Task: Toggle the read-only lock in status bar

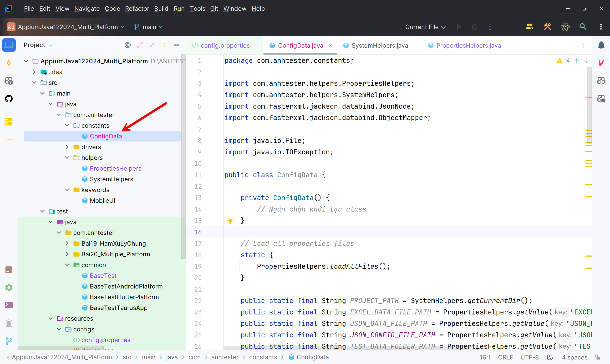Action: pos(598,357)
